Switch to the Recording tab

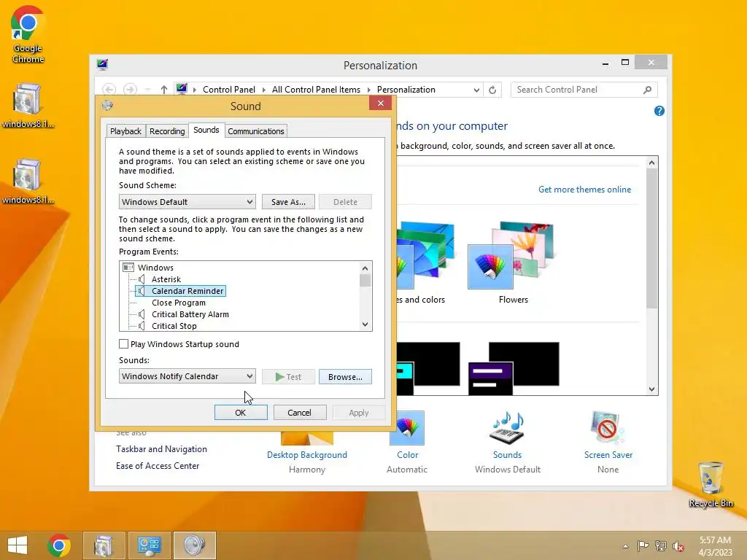pos(167,131)
